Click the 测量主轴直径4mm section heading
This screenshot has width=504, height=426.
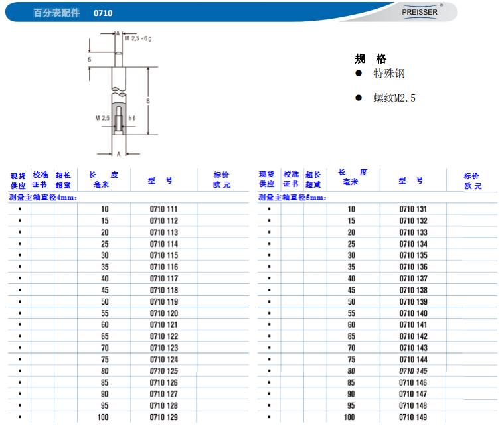tap(42, 198)
